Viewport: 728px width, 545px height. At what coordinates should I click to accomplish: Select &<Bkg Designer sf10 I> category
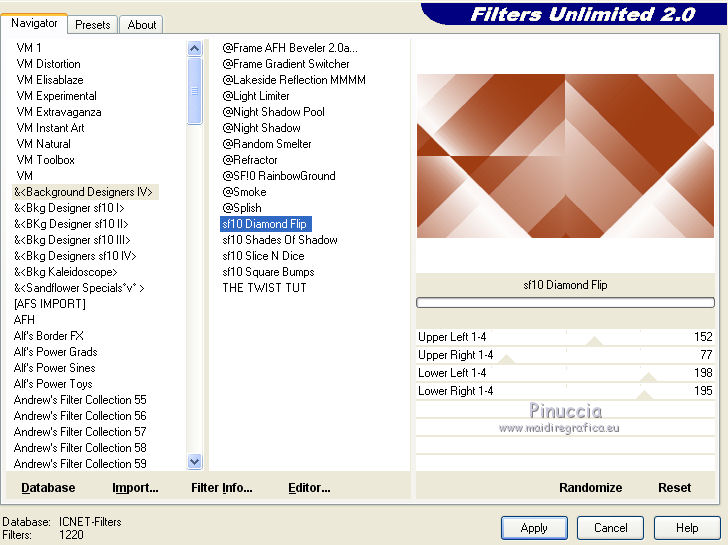pyautogui.click(x=69, y=208)
